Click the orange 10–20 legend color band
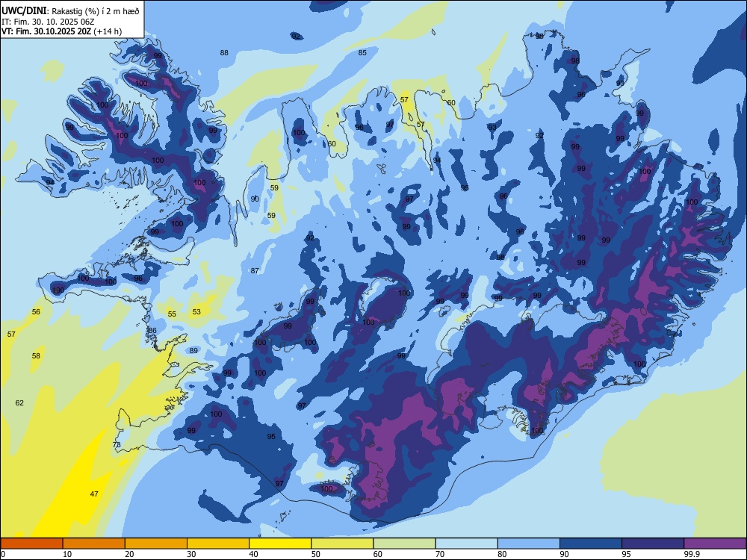The width and height of the screenshot is (747, 560). coord(94,544)
